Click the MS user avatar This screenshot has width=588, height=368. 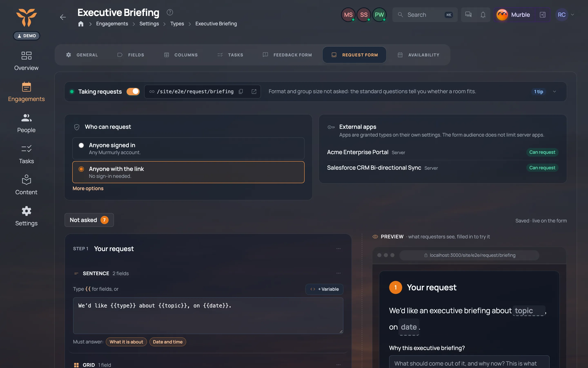tap(348, 15)
